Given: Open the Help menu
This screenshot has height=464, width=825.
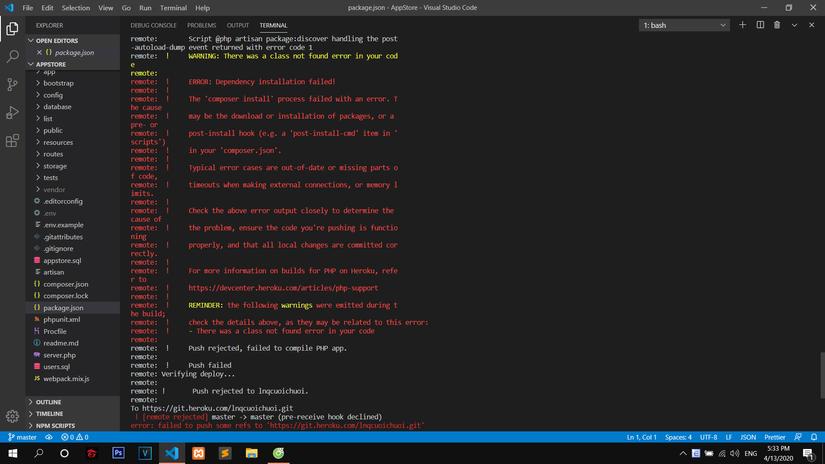Looking at the screenshot, I should click(x=203, y=8).
